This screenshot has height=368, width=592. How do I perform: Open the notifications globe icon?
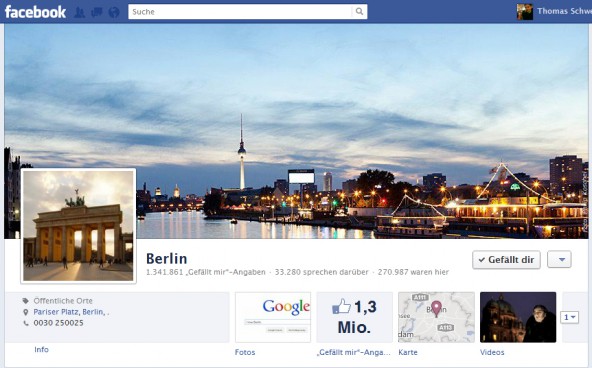coord(114,12)
